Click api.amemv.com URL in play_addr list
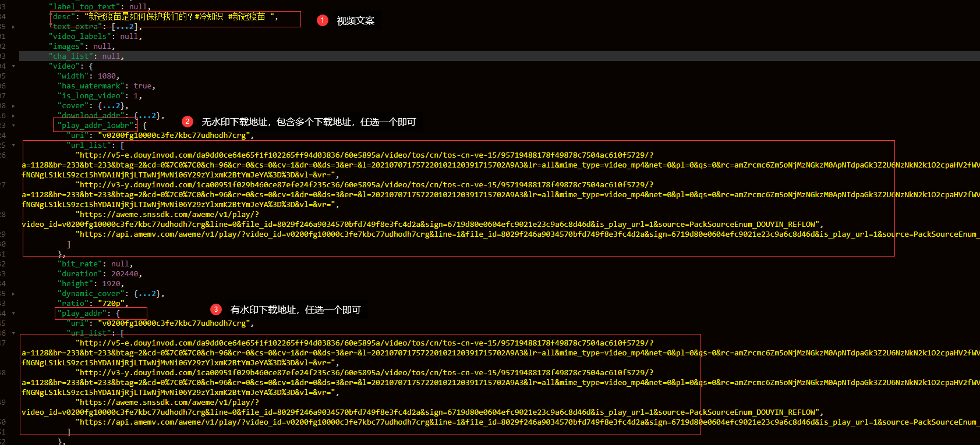This screenshot has width=980, height=445. click(x=527, y=422)
